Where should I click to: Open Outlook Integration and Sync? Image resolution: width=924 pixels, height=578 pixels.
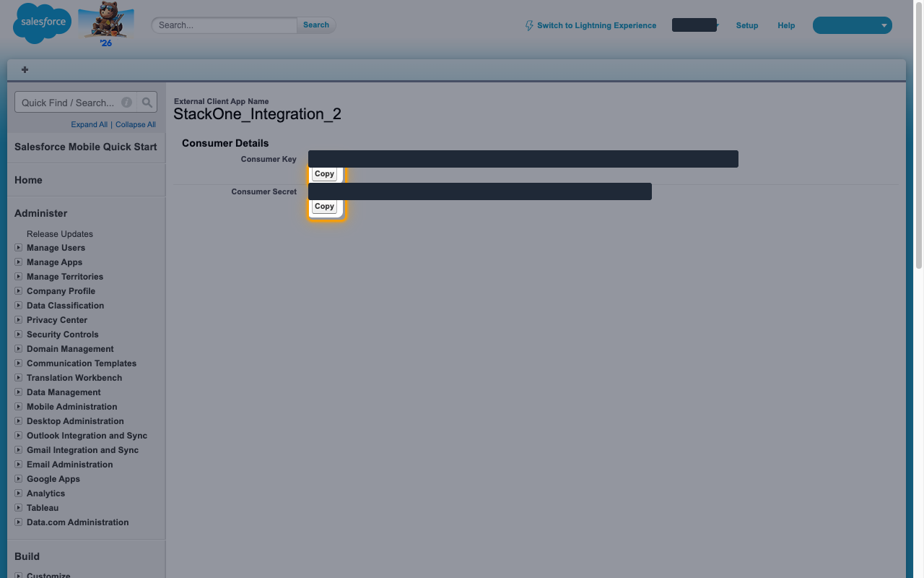pos(87,436)
